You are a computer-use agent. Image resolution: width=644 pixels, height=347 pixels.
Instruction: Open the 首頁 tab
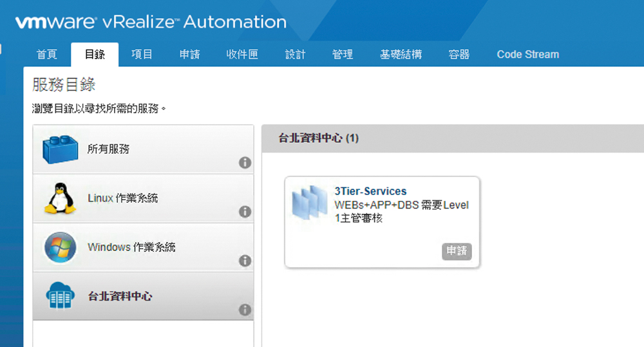point(47,55)
